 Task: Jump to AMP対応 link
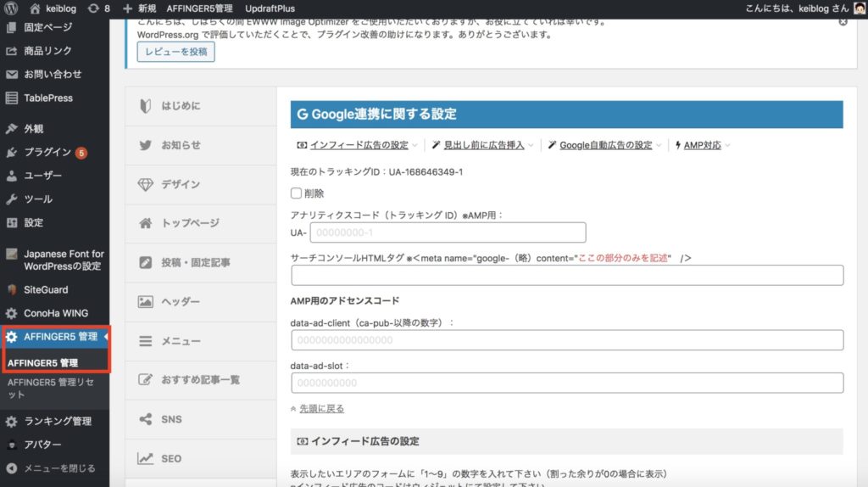point(702,145)
